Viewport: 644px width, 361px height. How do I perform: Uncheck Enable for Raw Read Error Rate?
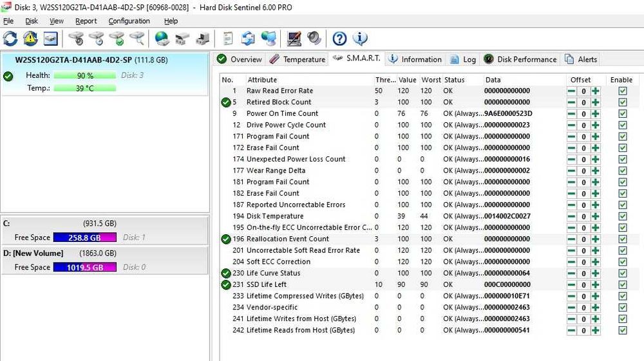pos(623,91)
